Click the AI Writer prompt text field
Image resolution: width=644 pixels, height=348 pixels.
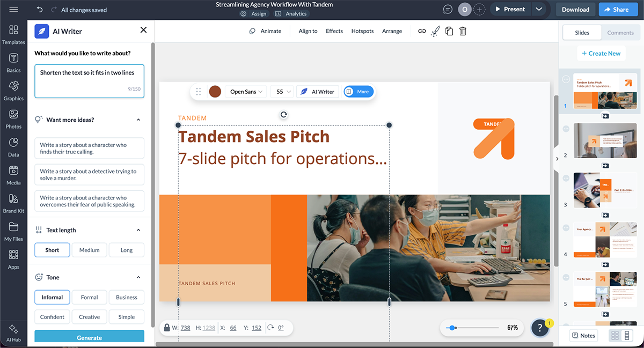pos(89,81)
